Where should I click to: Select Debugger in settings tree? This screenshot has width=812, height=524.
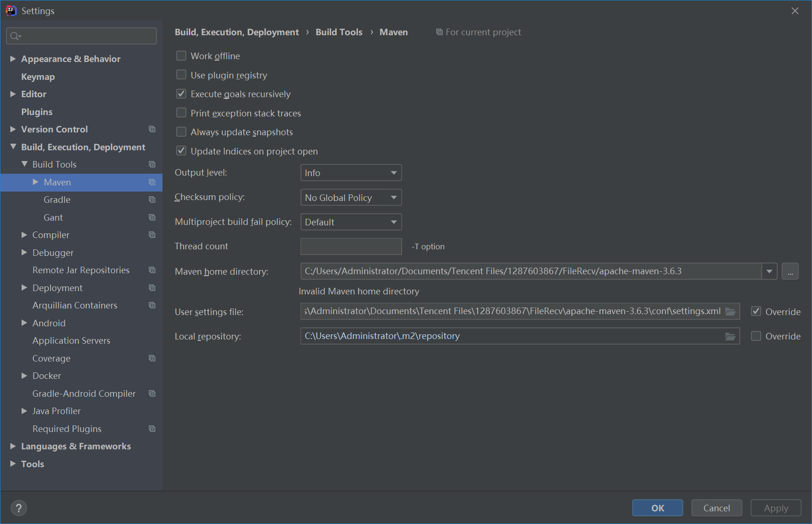[x=53, y=253]
